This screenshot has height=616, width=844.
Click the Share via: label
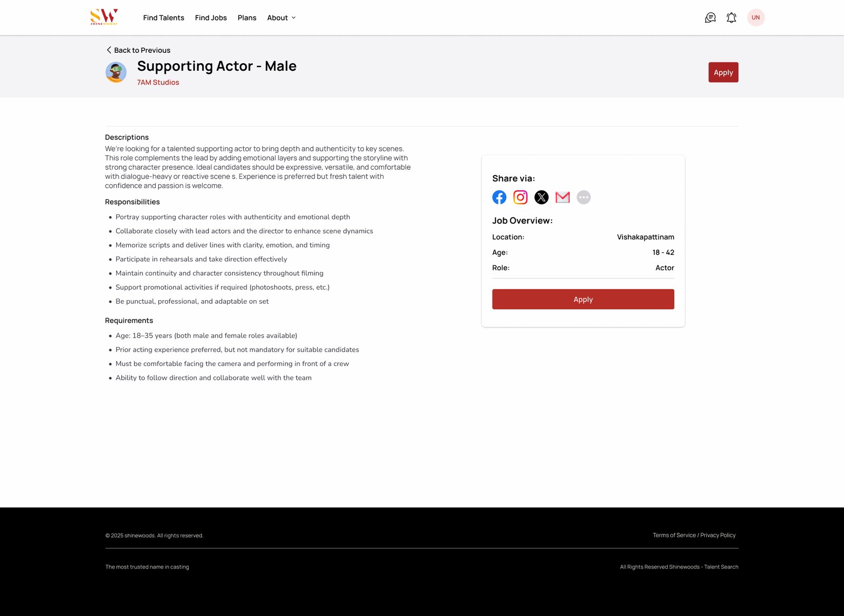pyautogui.click(x=513, y=178)
